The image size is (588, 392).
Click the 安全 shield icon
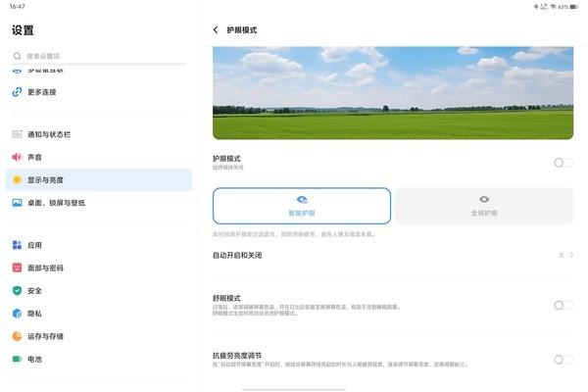(17, 291)
